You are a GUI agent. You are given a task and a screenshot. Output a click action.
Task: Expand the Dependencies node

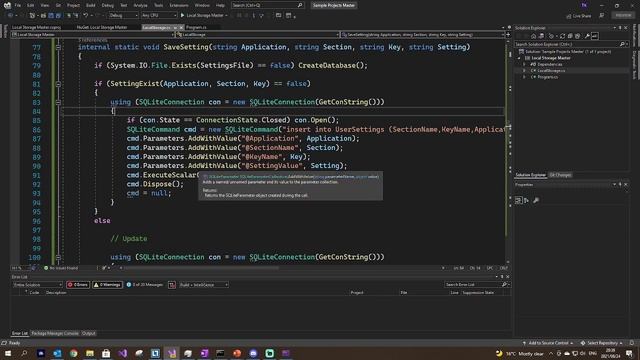[x=524, y=64]
